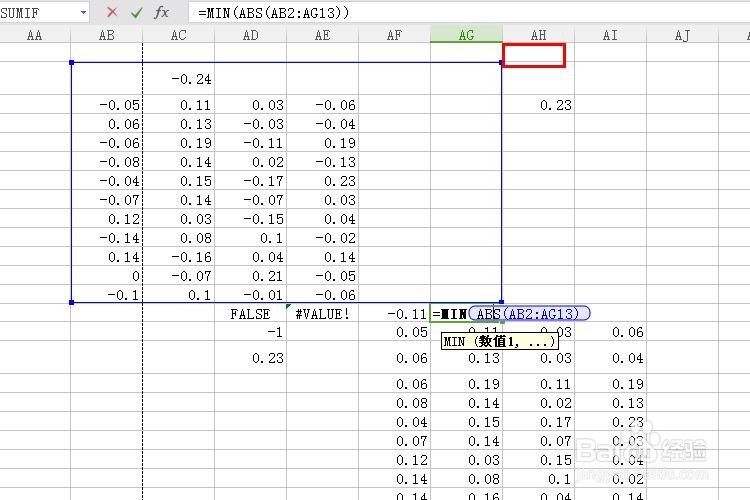750x500 pixels.
Task: Click the cell with 0 in column AB
Action: [x=107, y=276]
